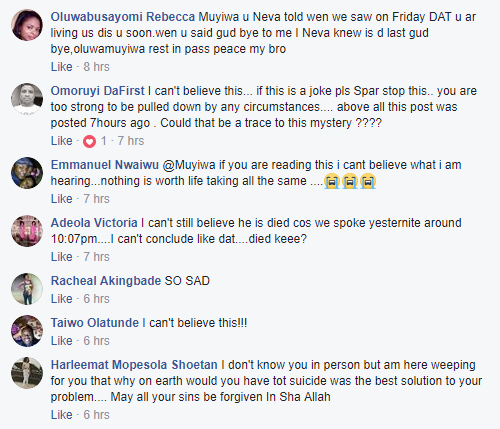Click Harleemat Mopesola Shoetan's profile photo
Screen dimensions: 500x429
pos(27,373)
